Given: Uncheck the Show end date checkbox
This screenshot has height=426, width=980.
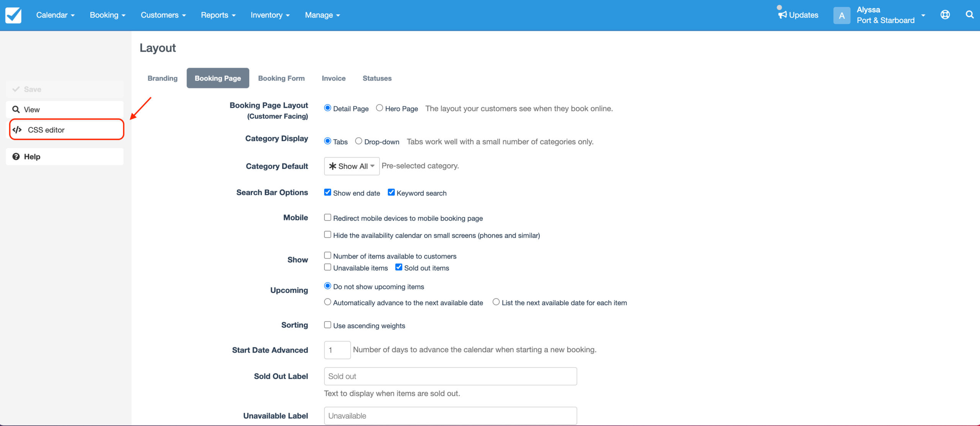Looking at the screenshot, I should 328,192.
